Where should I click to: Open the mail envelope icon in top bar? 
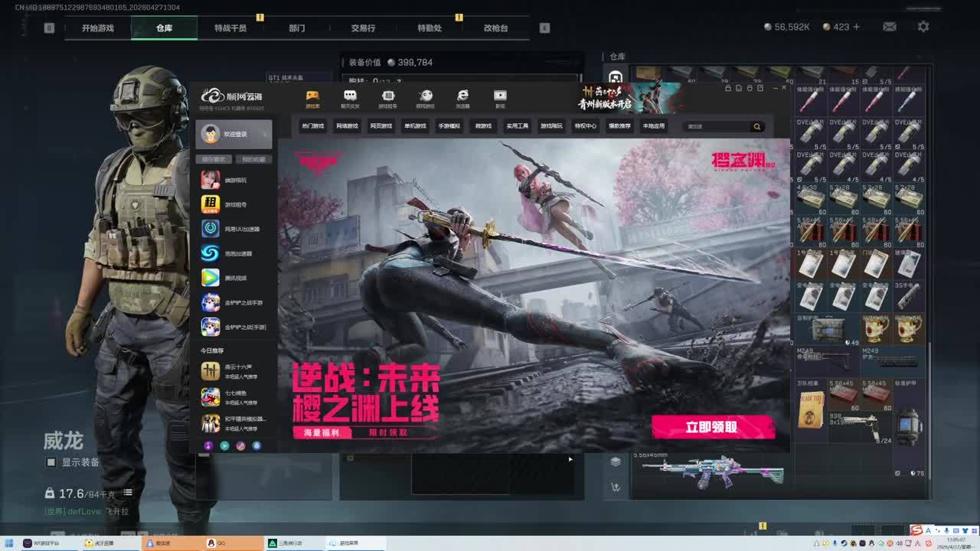coord(889,27)
